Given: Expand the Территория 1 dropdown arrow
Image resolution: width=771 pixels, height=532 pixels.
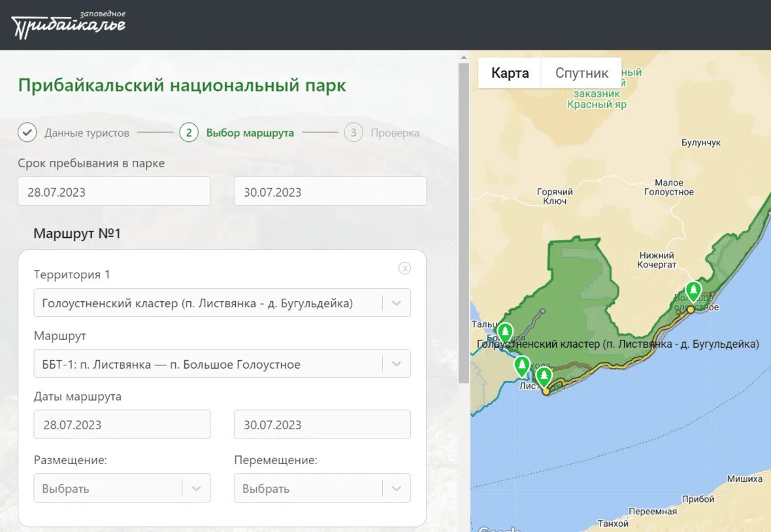Looking at the screenshot, I should tap(397, 303).
